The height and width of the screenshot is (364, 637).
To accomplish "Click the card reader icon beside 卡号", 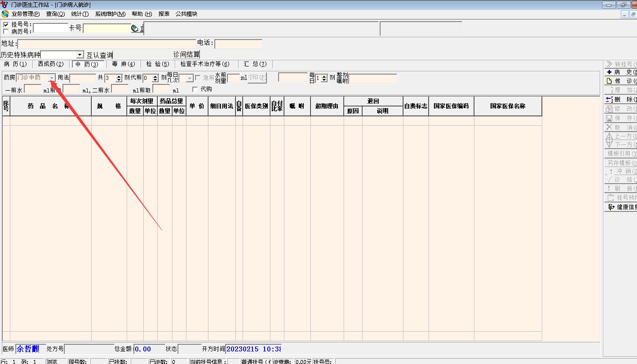I will coord(134,28).
